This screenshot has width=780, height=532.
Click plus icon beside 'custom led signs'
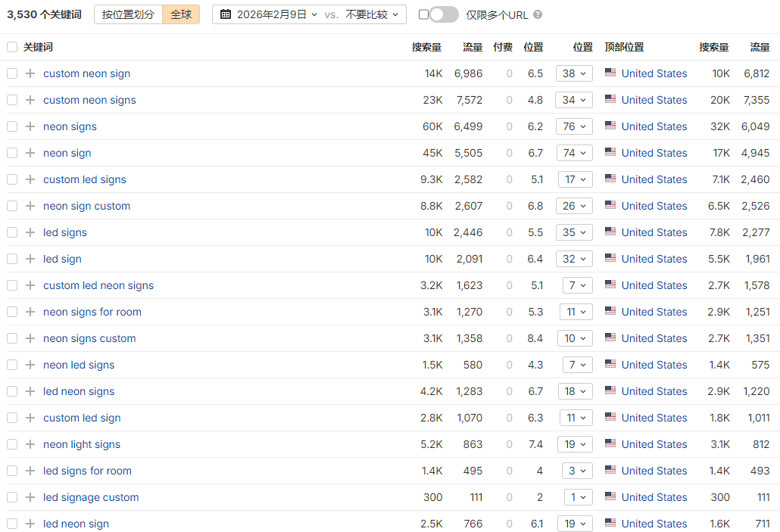pos(30,179)
